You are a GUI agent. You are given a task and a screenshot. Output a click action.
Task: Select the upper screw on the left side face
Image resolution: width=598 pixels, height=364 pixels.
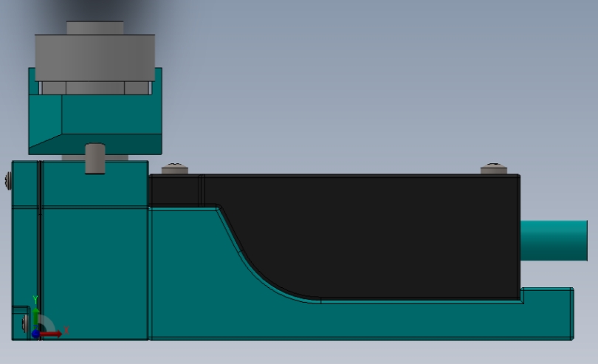coord(8,181)
